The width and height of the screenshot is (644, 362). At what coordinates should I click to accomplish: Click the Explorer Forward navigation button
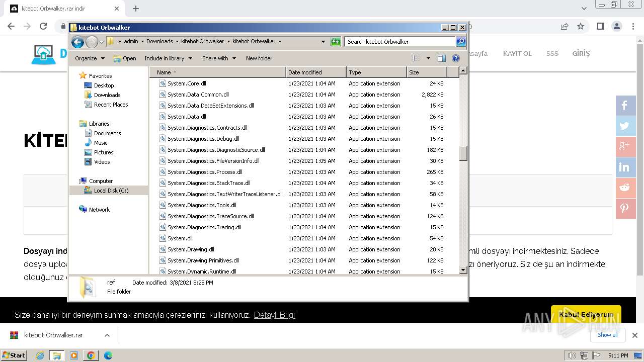click(x=92, y=42)
